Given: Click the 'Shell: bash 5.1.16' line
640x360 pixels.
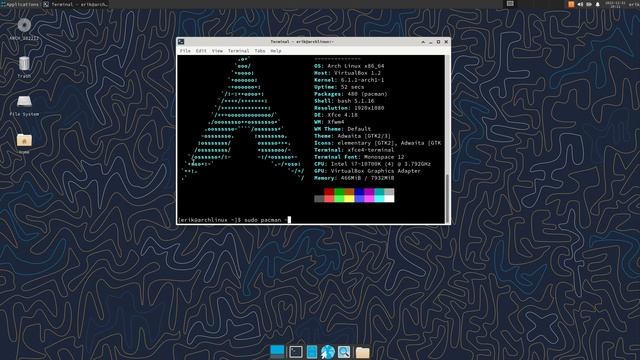Looking at the screenshot, I should pos(344,101).
